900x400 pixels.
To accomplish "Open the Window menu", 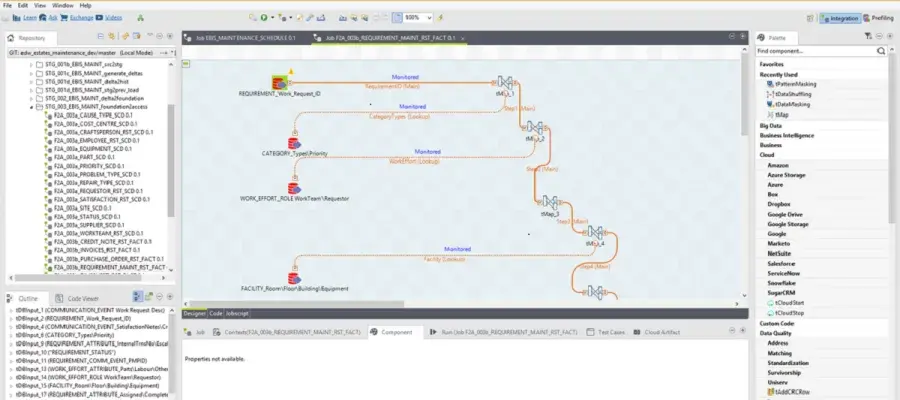I will (62, 5).
